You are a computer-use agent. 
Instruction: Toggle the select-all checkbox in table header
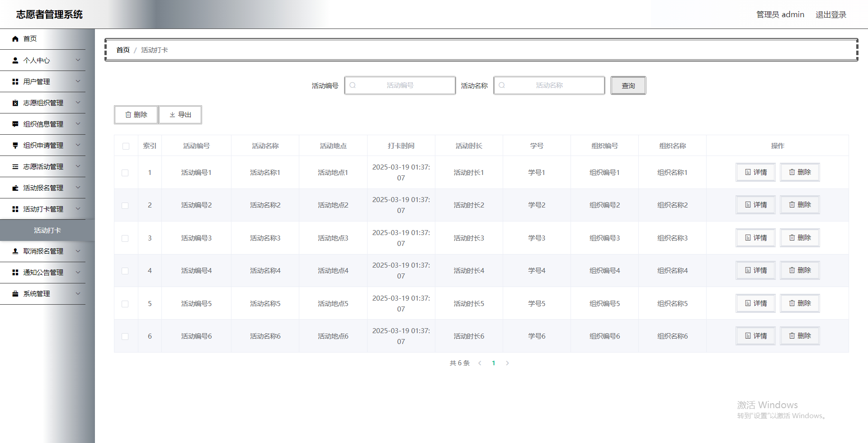125,146
